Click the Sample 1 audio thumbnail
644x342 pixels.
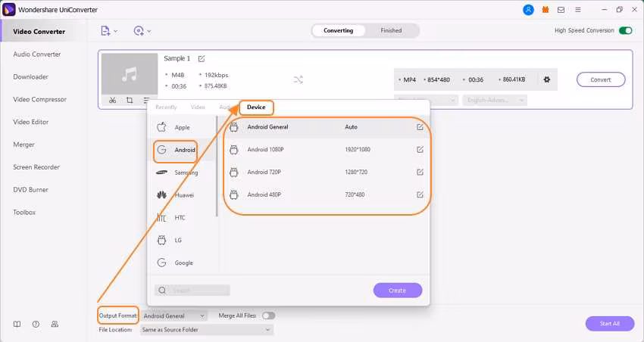130,74
